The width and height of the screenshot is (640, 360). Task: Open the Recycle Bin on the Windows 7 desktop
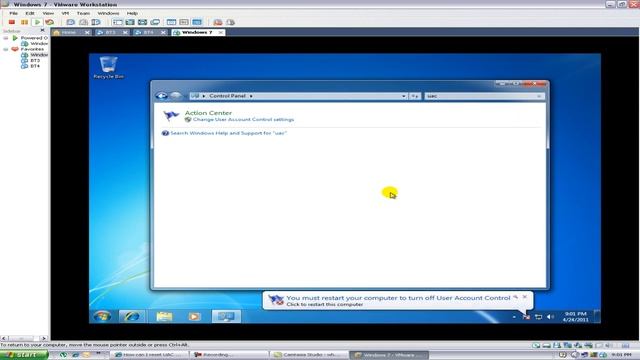(x=108, y=67)
